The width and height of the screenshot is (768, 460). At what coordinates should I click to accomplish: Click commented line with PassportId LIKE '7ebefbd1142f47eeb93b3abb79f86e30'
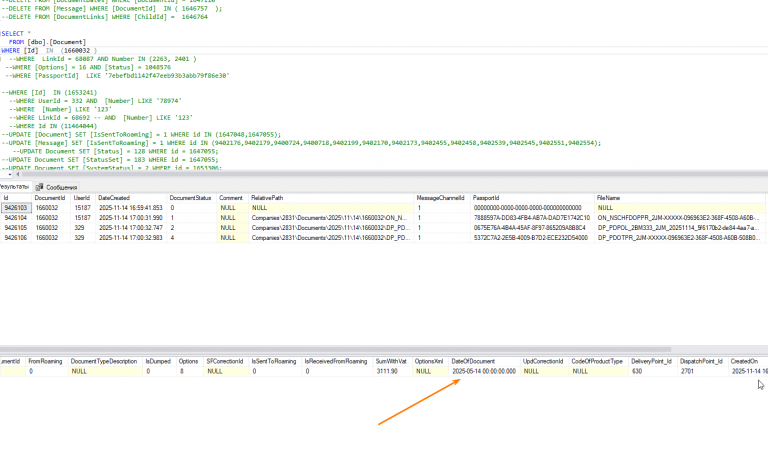point(118,76)
